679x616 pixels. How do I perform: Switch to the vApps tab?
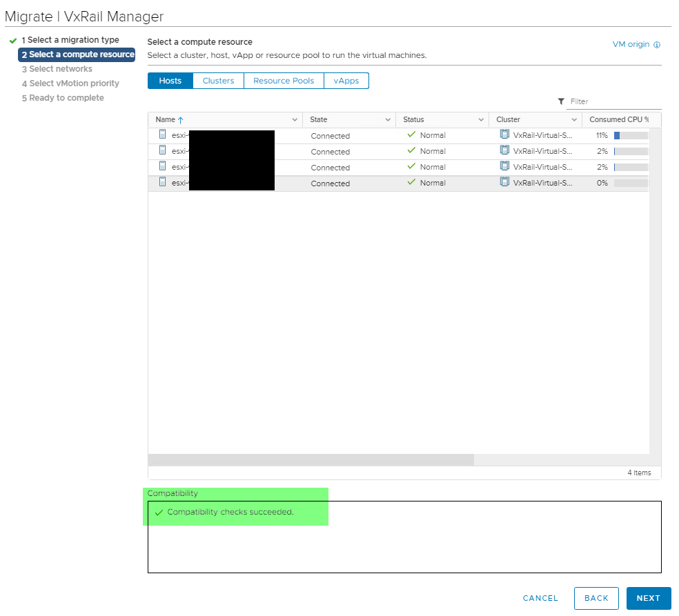346,81
